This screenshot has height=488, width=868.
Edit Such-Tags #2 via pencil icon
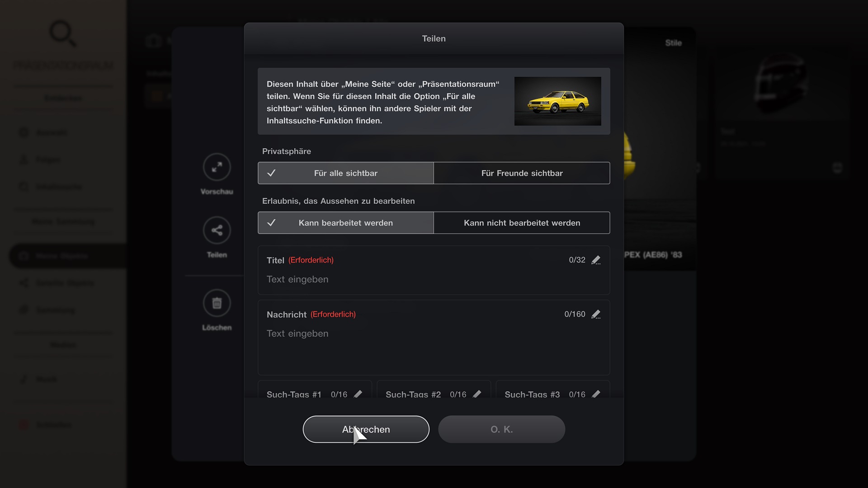point(477,394)
